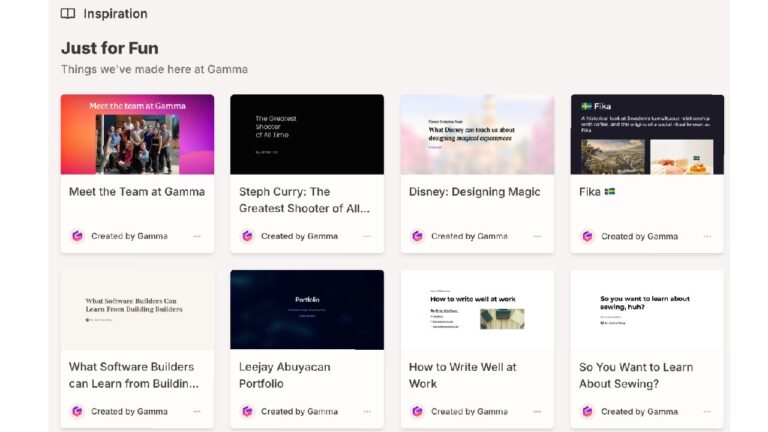Click the title Meet the Team at Gamma
This screenshot has width=768, height=432.
click(137, 192)
